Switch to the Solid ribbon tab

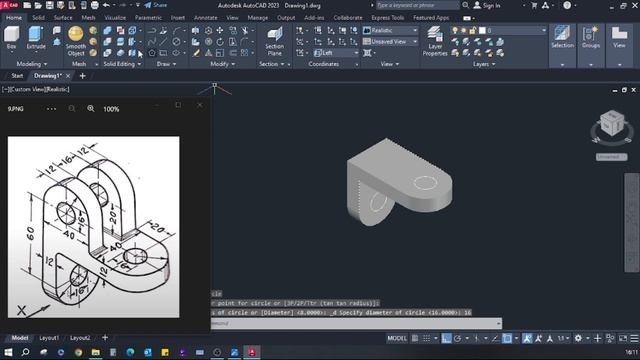(38, 18)
